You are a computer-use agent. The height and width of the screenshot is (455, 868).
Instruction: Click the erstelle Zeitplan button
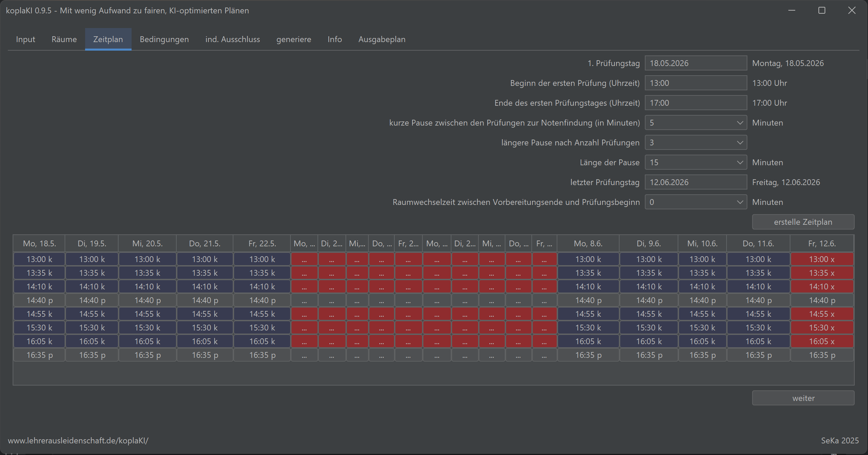tap(803, 222)
